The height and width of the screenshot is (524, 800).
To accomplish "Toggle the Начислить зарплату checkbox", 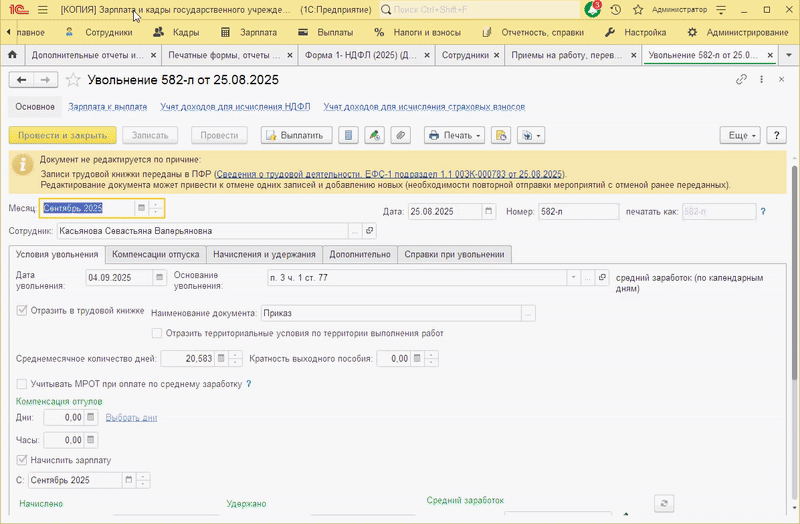I will [x=22, y=460].
